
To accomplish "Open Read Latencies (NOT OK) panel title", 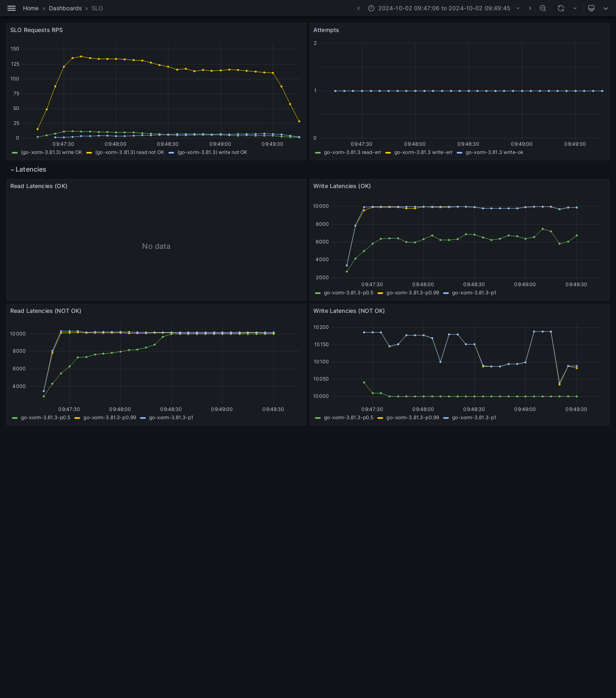I will pyautogui.click(x=46, y=311).
